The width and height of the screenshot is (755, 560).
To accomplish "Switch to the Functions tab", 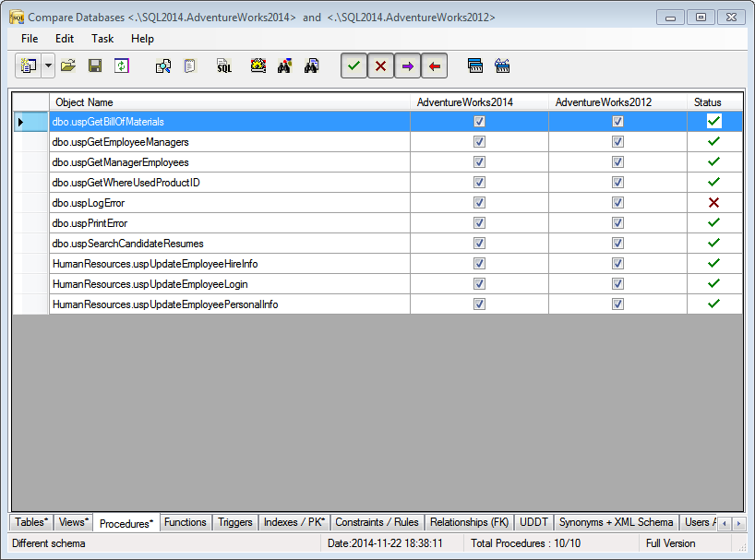I will [x=185, y=522].
